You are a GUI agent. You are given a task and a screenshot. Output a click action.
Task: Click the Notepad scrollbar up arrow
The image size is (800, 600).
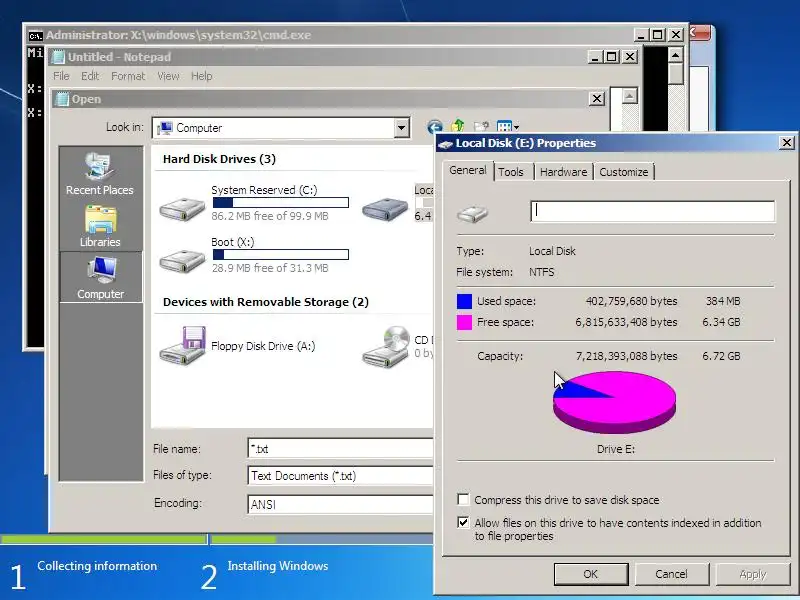pos(630,96)
